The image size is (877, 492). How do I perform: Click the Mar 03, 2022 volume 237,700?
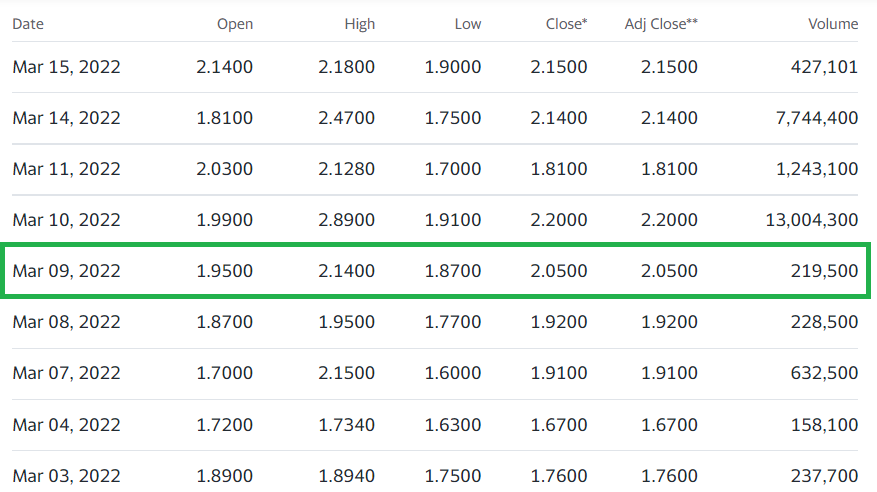(824, 476)
